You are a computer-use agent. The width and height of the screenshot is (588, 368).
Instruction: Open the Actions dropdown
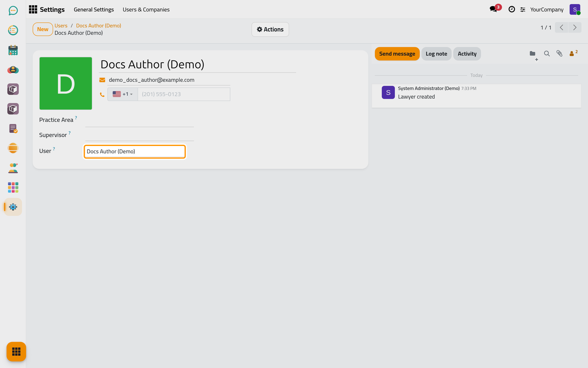(x=270, y=29)
